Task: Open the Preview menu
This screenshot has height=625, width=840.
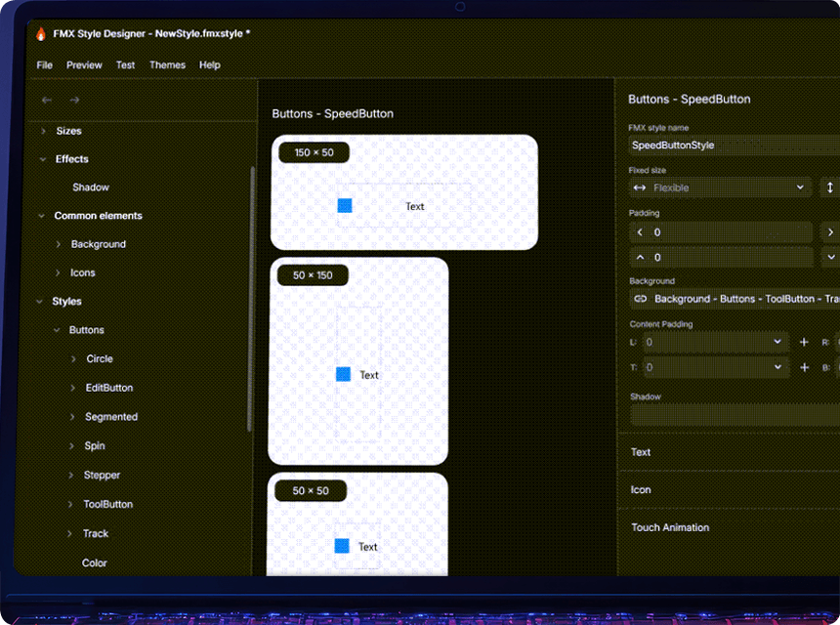Action: (x=84, y=65)
